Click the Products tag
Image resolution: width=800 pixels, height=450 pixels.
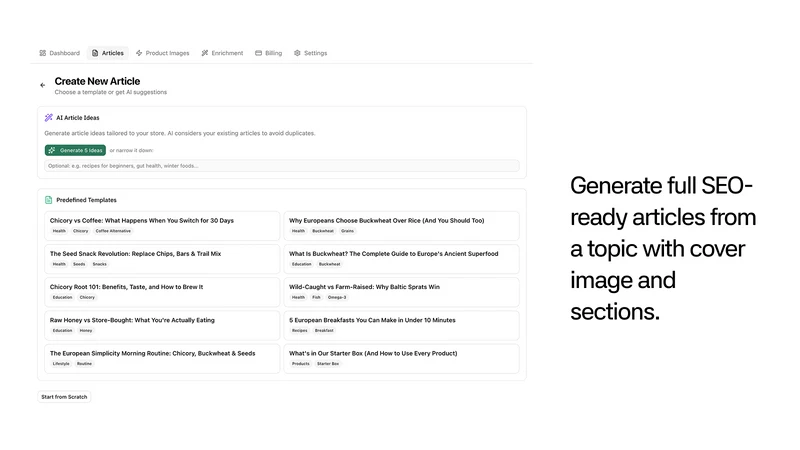[301, 364]
